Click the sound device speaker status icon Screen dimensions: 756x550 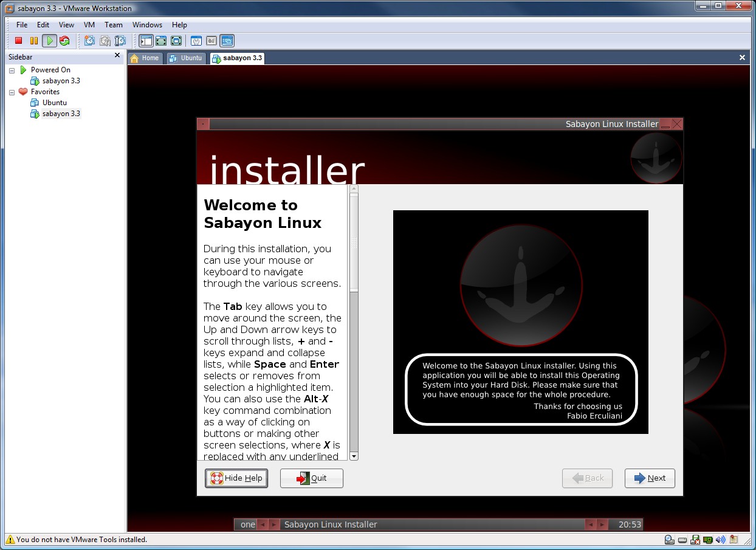[x=721, y=540]
